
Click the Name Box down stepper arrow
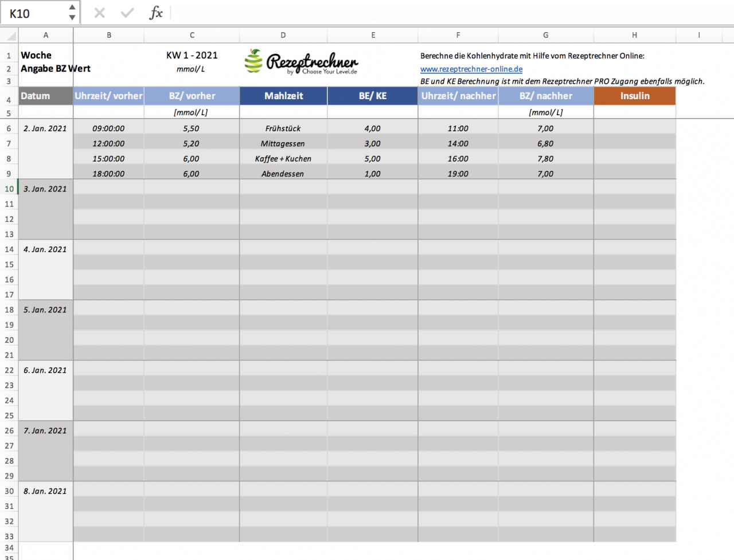pyautogui.click(x=71, y=17)
